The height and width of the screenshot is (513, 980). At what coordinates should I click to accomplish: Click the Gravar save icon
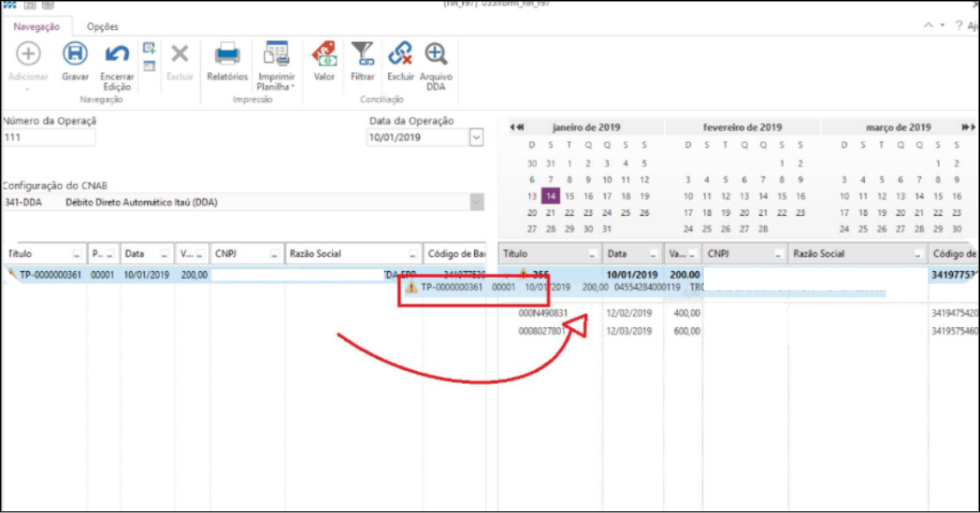(75, 55)
